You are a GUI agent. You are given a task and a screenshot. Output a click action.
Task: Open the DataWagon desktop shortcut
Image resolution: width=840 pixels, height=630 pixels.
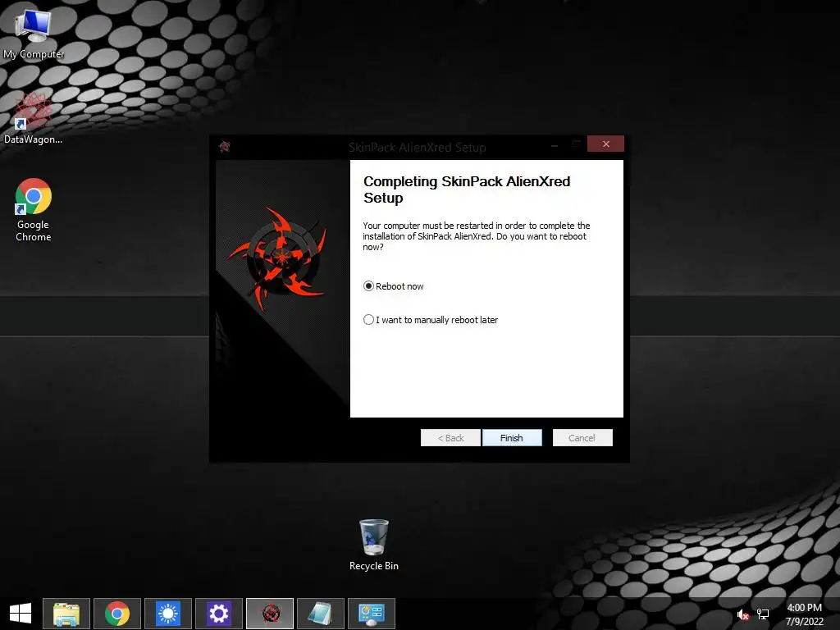(33, 119)
